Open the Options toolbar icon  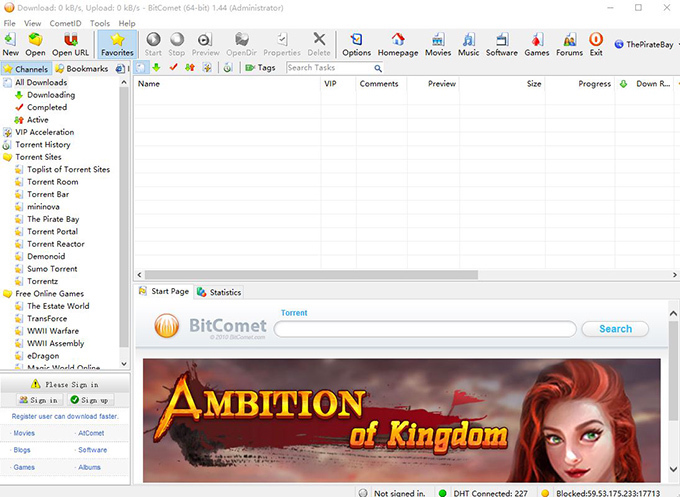pos(356,44)
